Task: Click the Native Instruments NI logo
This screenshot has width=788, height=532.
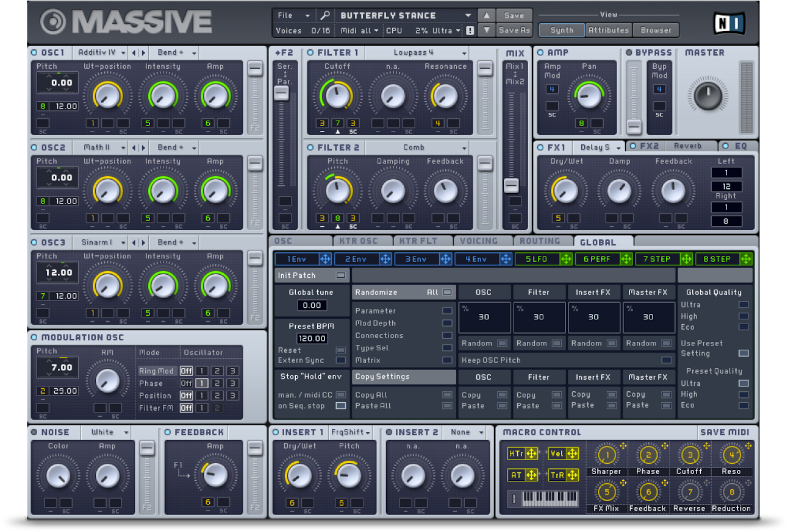Action: pos(728,23)
